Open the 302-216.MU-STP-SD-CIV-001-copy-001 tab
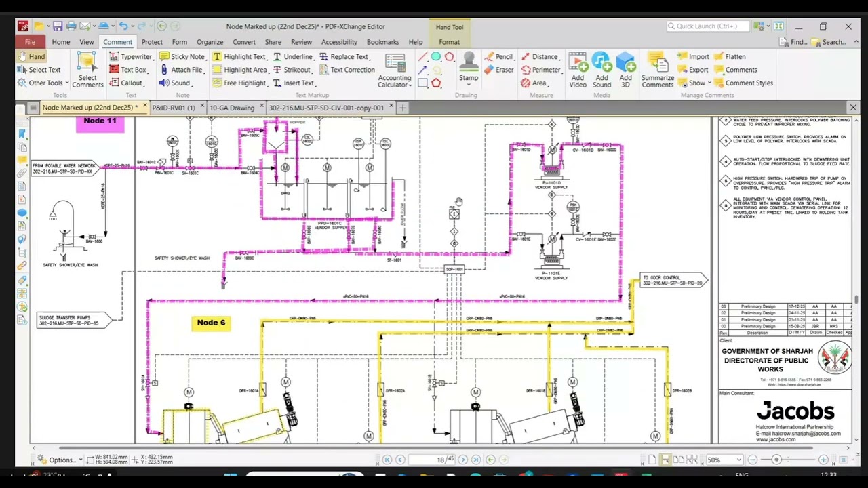The height and width of the screenshot is (488, 868). point(326,108)
